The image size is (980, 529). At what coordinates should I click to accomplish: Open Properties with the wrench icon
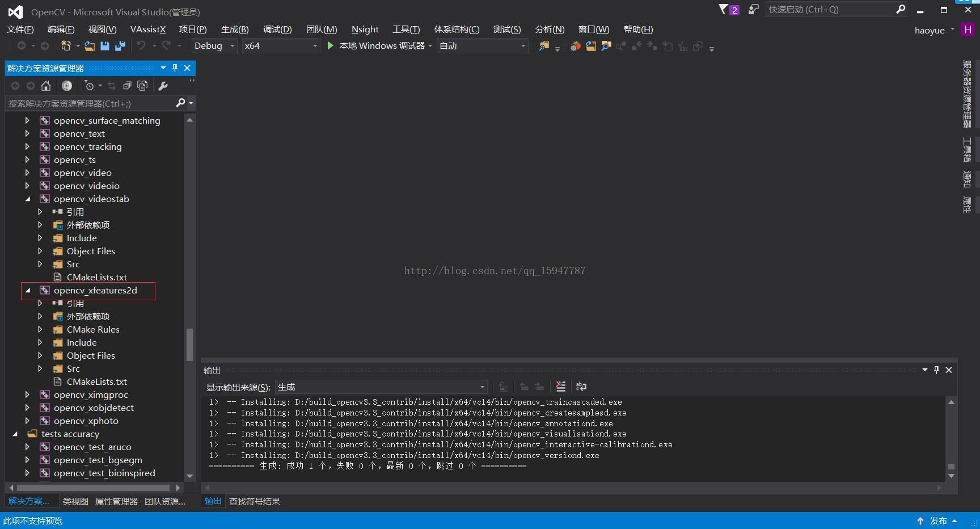(x=163, y=86)
